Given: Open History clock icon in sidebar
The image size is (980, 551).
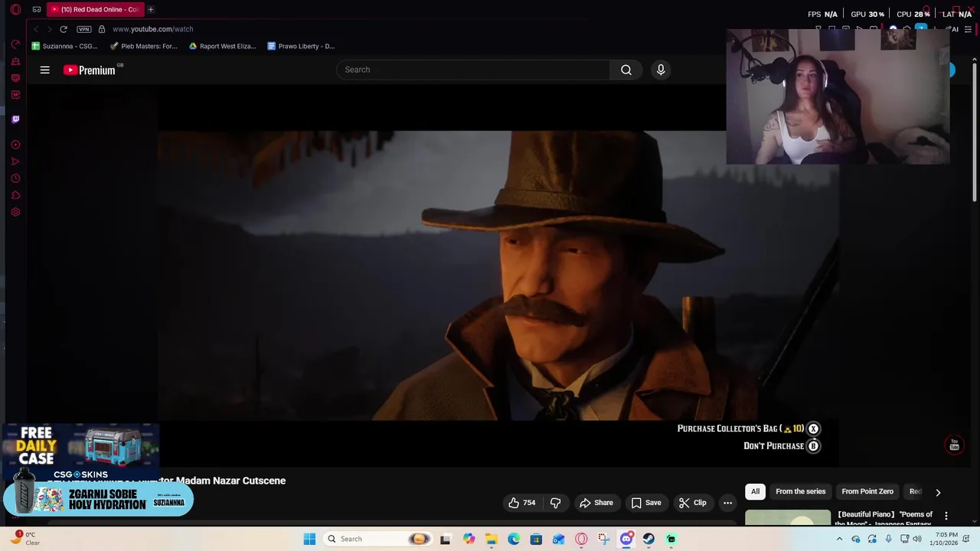Looking at the screenshot, I should [15, 178].
